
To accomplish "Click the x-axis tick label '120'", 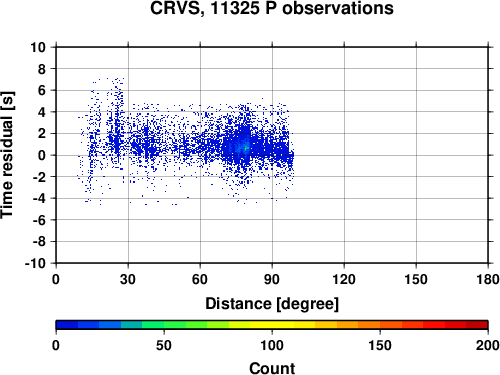I will pyautogui.click(x=344, y=279).
